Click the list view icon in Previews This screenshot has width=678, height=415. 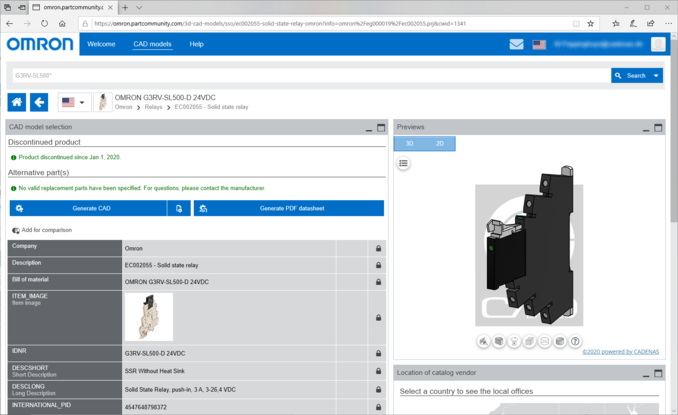[x=403, y=163]
